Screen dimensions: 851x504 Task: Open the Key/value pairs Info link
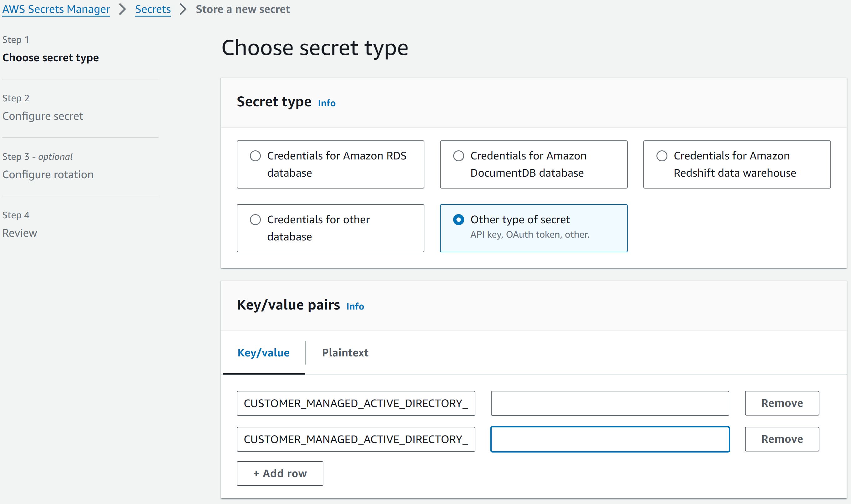[355, 306]
